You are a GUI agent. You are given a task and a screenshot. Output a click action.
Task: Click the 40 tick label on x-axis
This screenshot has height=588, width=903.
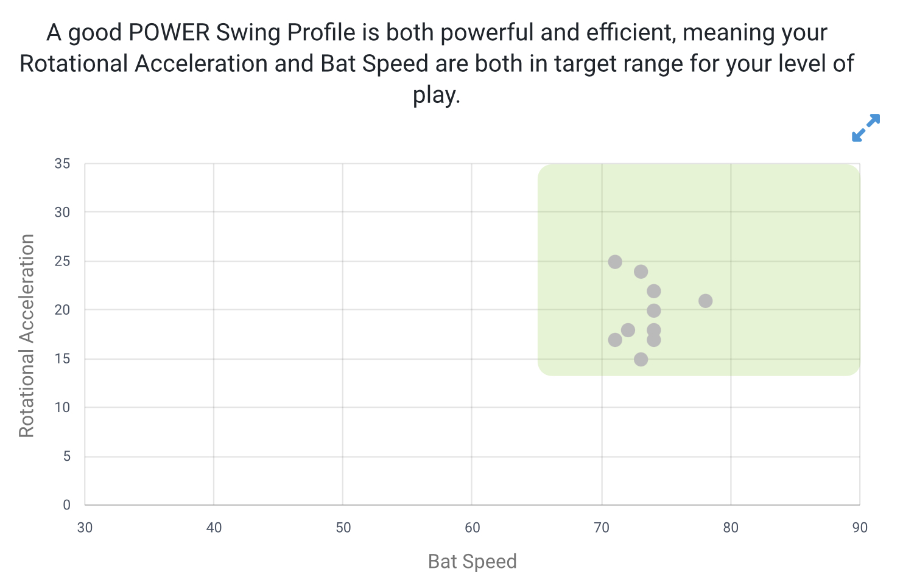[214, 528]
